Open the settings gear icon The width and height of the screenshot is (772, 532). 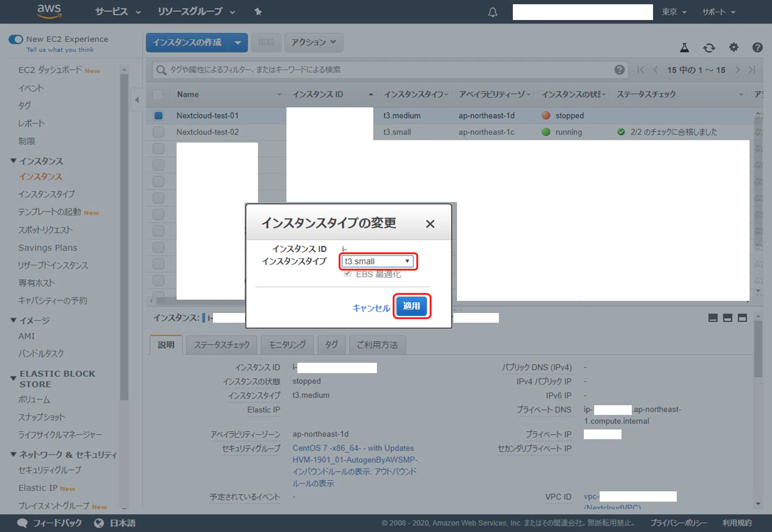(x=734, y=47)
